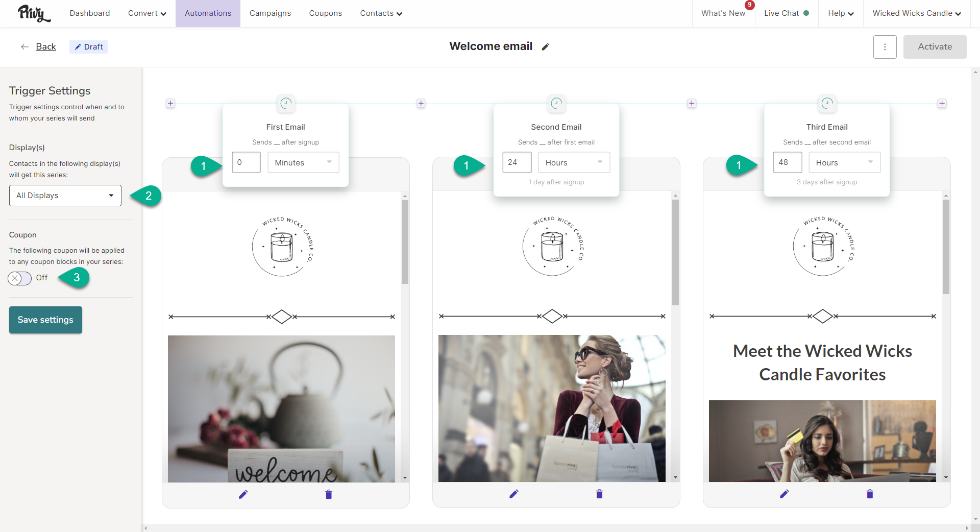Click the Save settings button
This screenshot has height=532, width=980.
click(x=45, y=320)
